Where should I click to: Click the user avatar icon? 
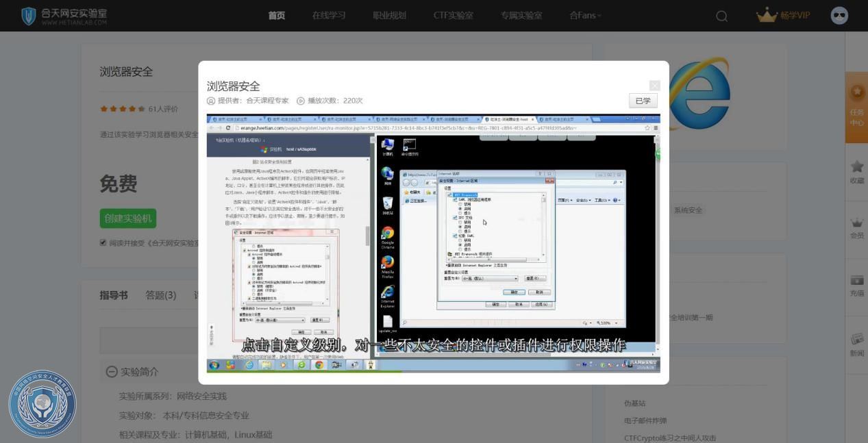coord(839,16)
